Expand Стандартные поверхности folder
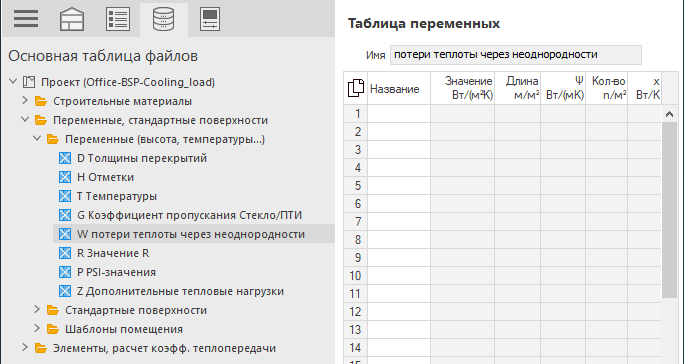This screenshot has width=684, height=364. tap(37, 309)
